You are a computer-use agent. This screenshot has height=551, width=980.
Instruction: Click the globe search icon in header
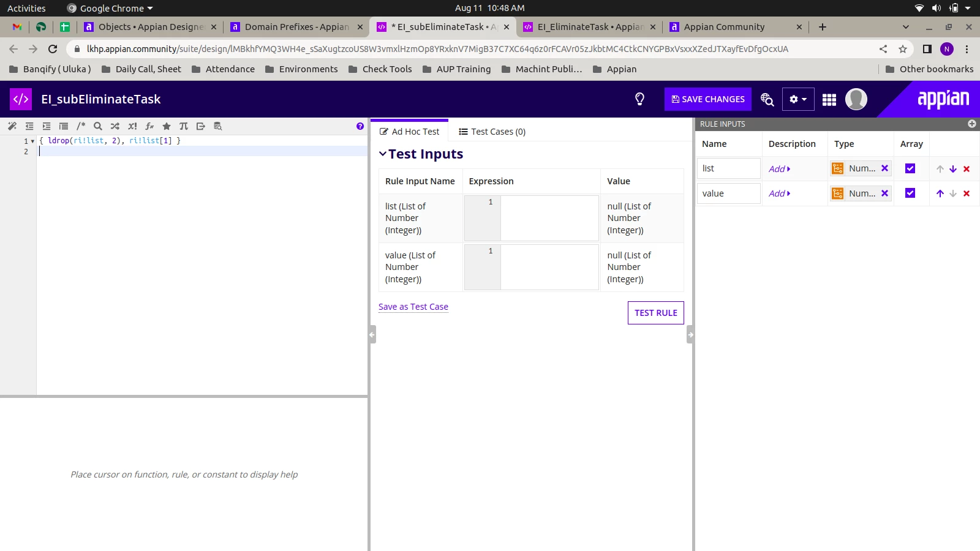click(x=767, y=99)
